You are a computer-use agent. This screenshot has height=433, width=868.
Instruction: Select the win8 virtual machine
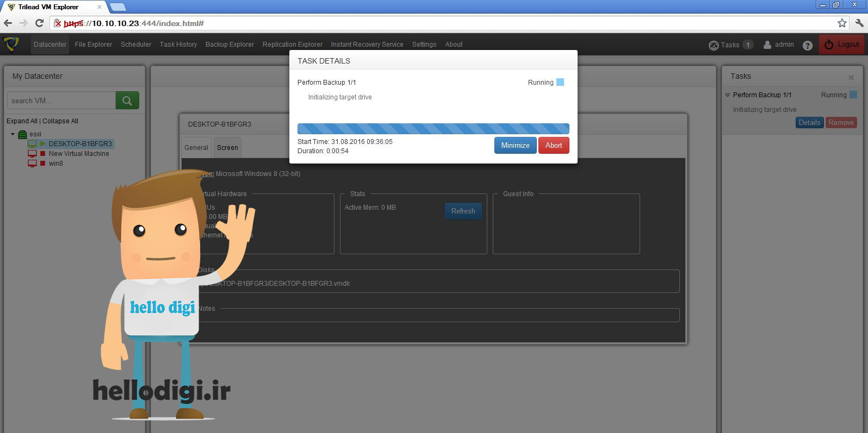click(x=56, y=164)
